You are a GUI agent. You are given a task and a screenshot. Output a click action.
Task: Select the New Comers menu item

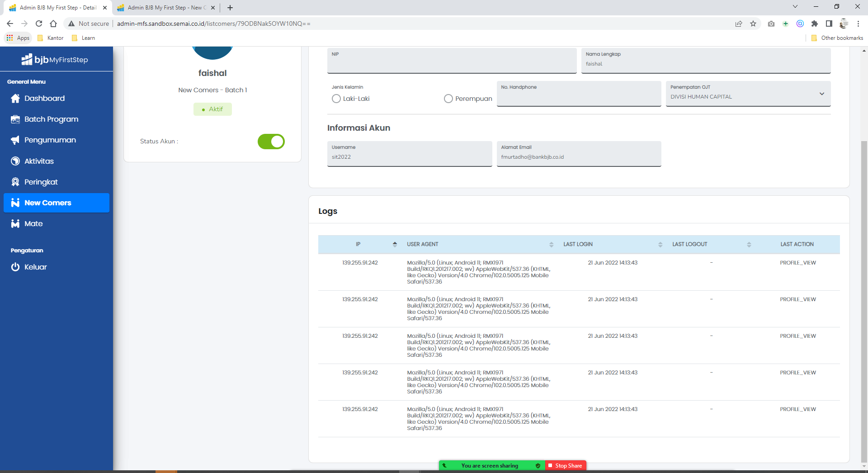(x=57, y=203)
